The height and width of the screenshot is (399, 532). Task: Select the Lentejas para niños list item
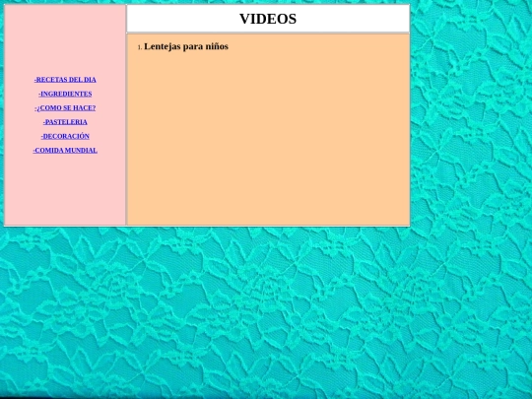pyautogui.click(x=186, y=46)
